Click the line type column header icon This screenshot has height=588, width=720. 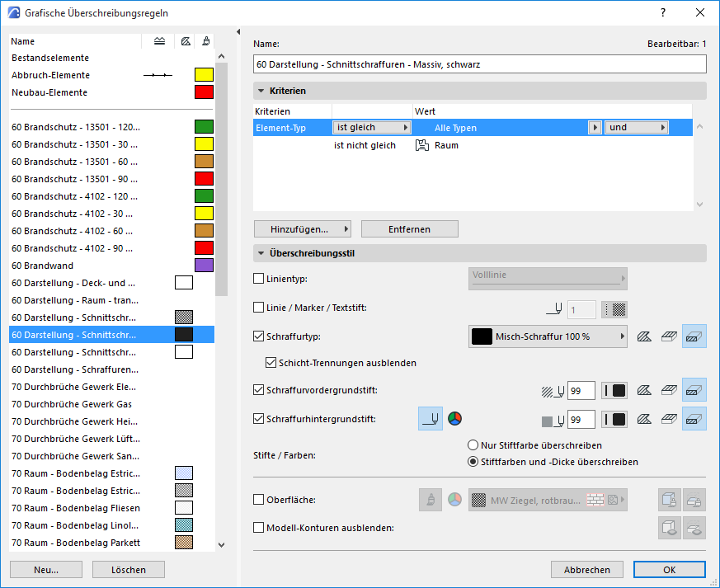(159, 41)
